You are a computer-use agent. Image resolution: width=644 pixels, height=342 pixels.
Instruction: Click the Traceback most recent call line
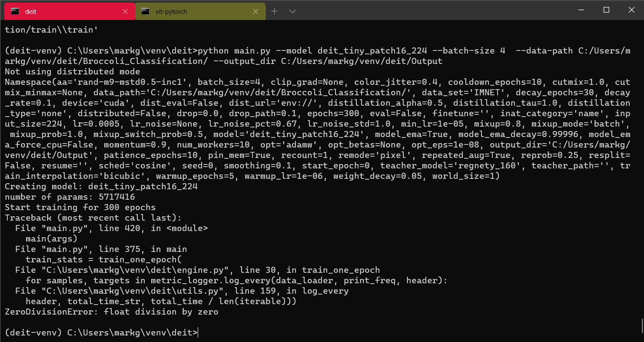pos(93,218)
